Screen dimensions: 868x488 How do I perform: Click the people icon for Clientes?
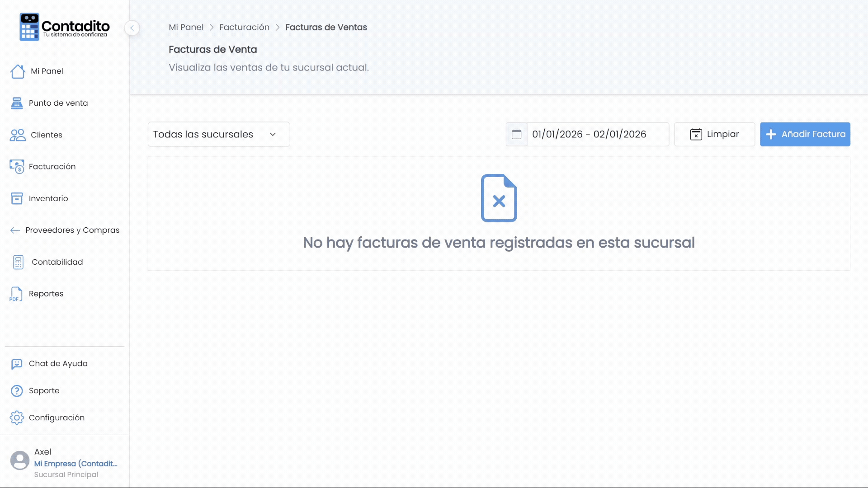(x=18, y=135)
